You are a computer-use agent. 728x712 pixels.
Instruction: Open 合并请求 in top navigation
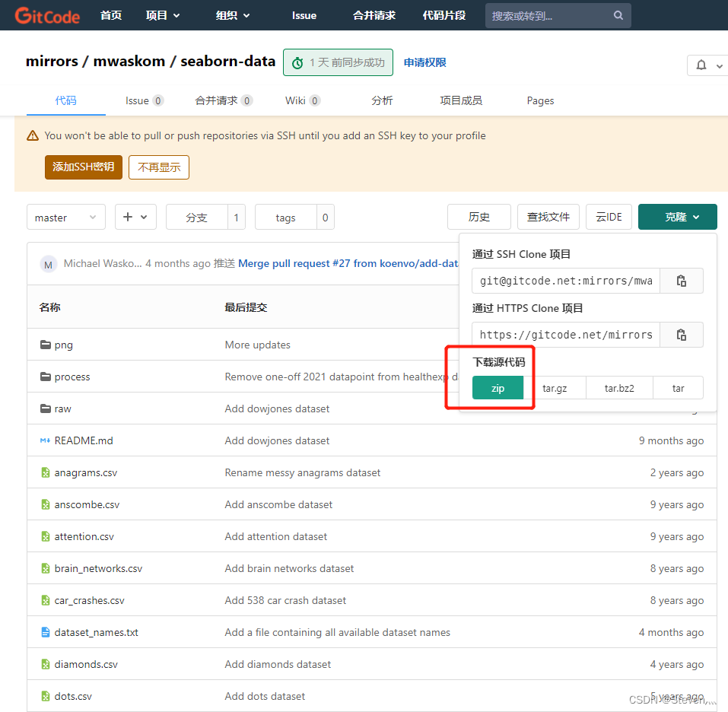click(x=374, y=15)
